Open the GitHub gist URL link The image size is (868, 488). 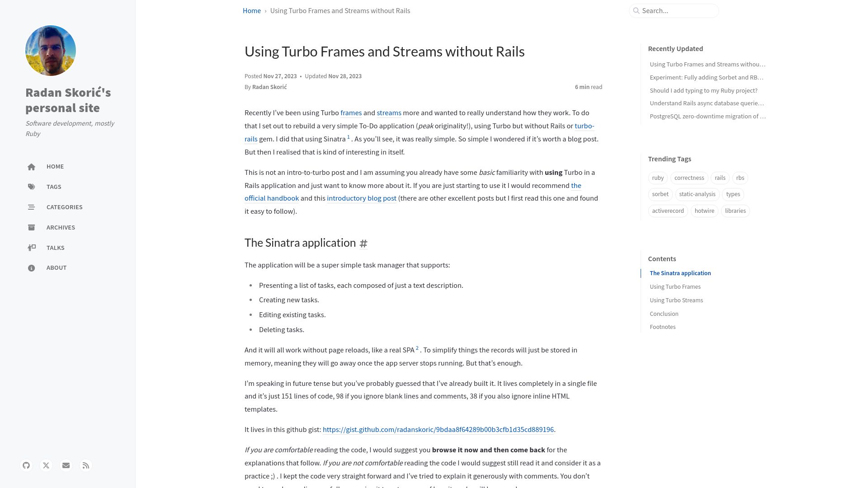click(438, 430)
